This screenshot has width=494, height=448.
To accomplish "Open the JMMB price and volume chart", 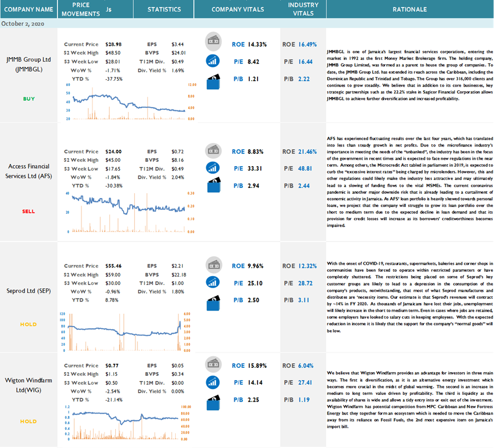I will [131, 102].
